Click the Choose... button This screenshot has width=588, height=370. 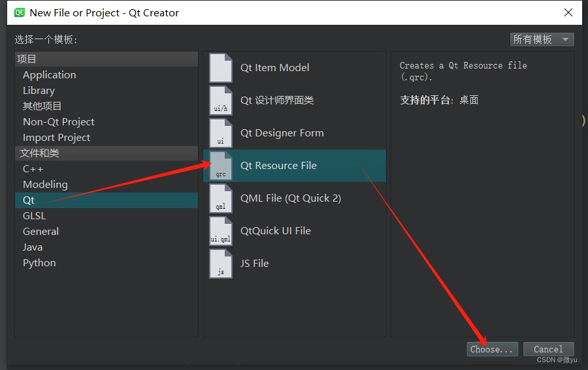click(492, 349)
